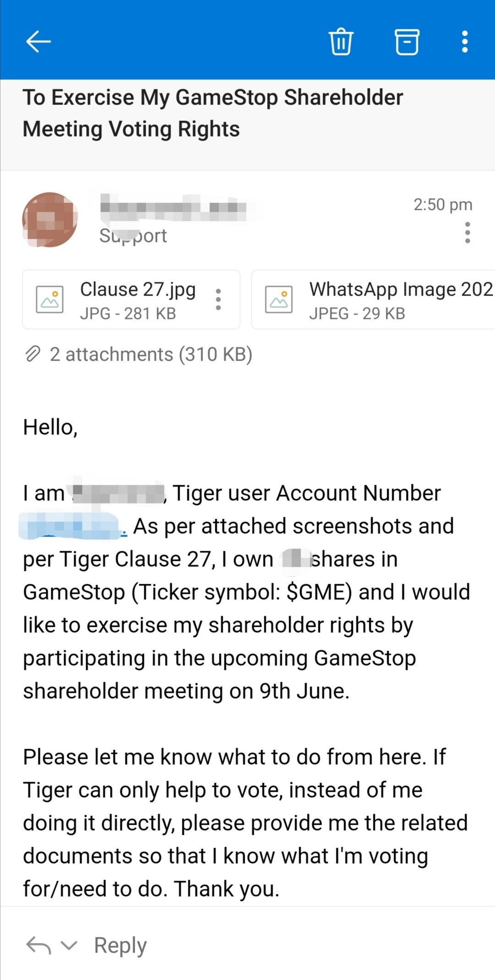495x980 pixels.
Task: Tap the paperclip attachments icon
Action: click(x=33, y=354)
